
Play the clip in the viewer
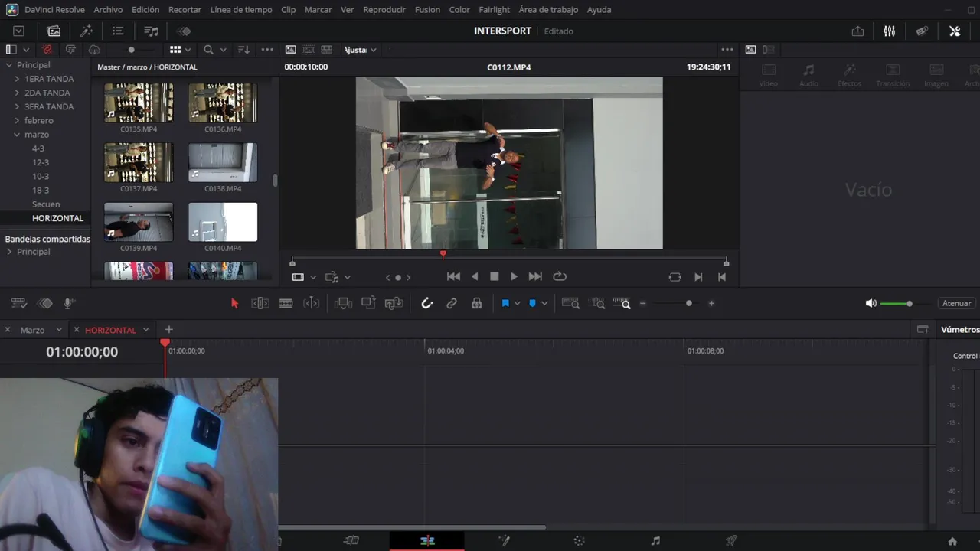point(514,276)
